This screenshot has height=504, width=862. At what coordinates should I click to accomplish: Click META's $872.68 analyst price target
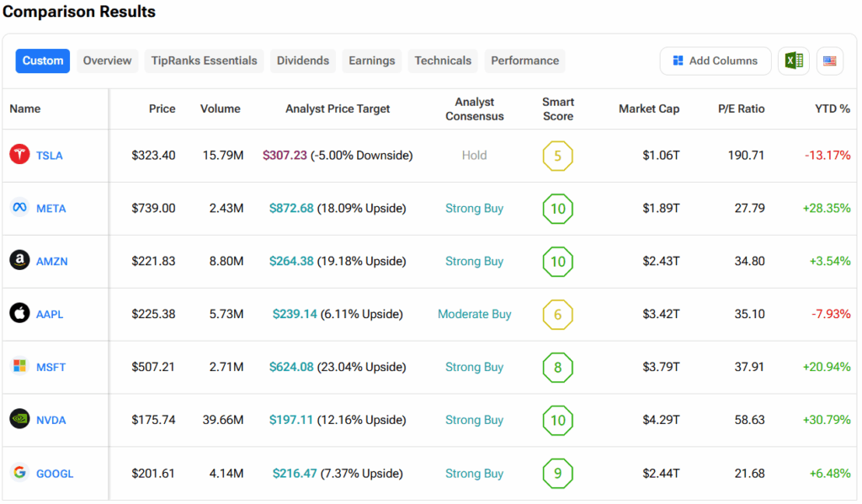pyautogui.click(x=291, y=209)
